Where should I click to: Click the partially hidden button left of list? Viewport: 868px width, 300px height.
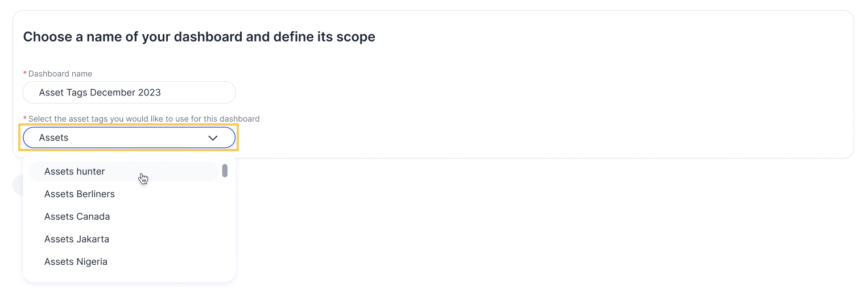pyautogui.click(x=17, y=186)
